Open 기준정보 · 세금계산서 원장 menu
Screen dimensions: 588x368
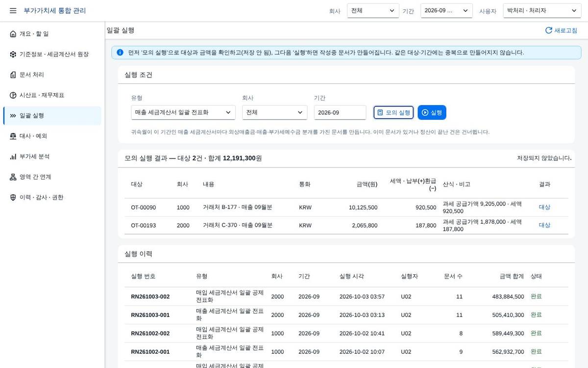coord(52,54)
